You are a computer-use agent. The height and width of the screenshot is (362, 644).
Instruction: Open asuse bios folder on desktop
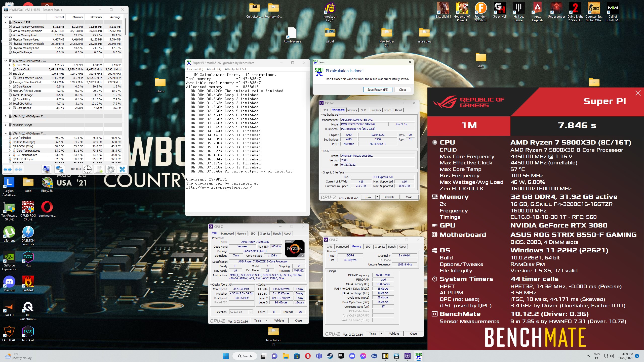(424, 36)
